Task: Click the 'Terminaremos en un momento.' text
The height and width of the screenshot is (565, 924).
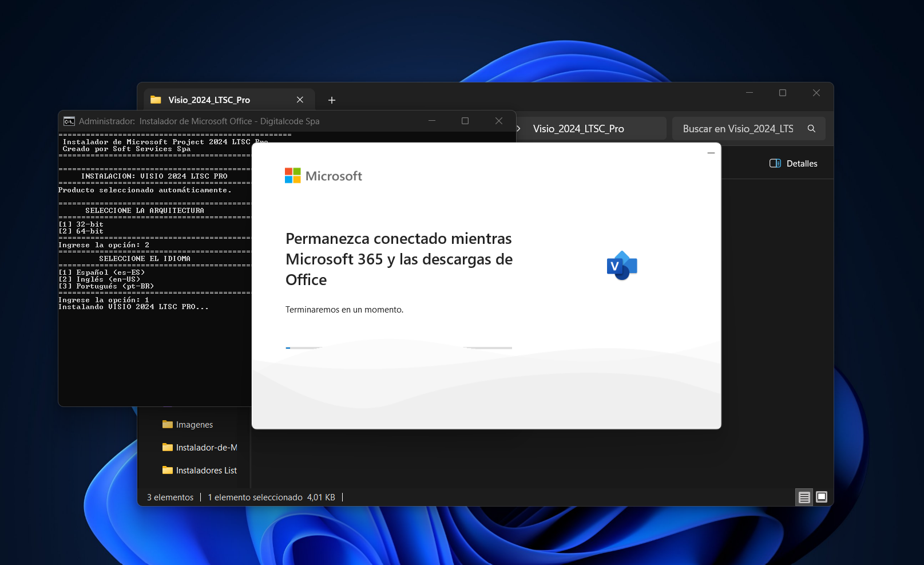Action: click(344, 310)
